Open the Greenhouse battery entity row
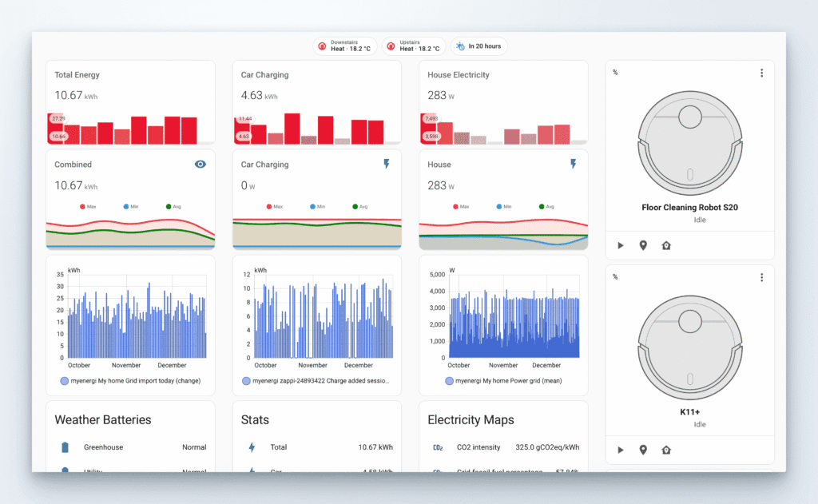 point(130,447)
